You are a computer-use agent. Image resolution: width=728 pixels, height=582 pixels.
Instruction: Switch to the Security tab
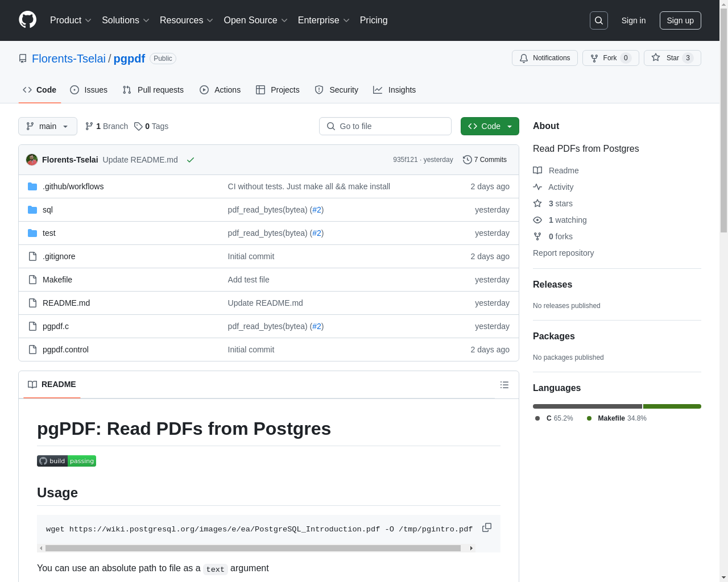(337, 90)
